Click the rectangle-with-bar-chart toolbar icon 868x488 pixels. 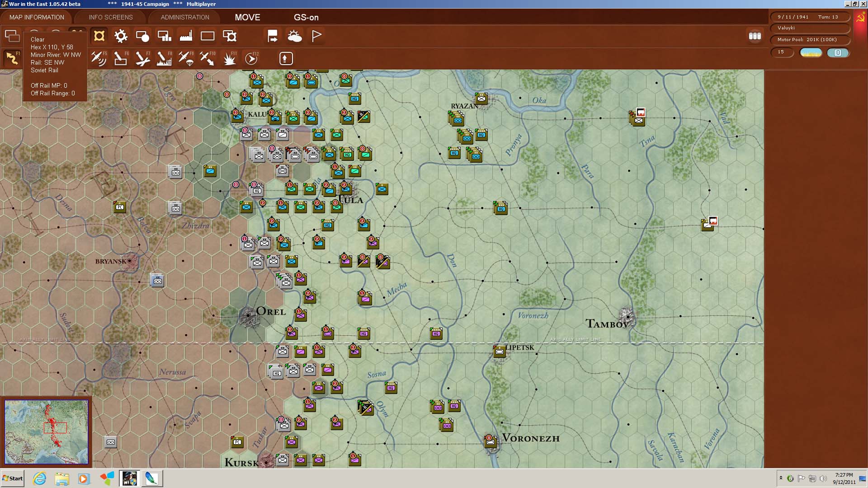pyautogui.click(x=164, y=36)
